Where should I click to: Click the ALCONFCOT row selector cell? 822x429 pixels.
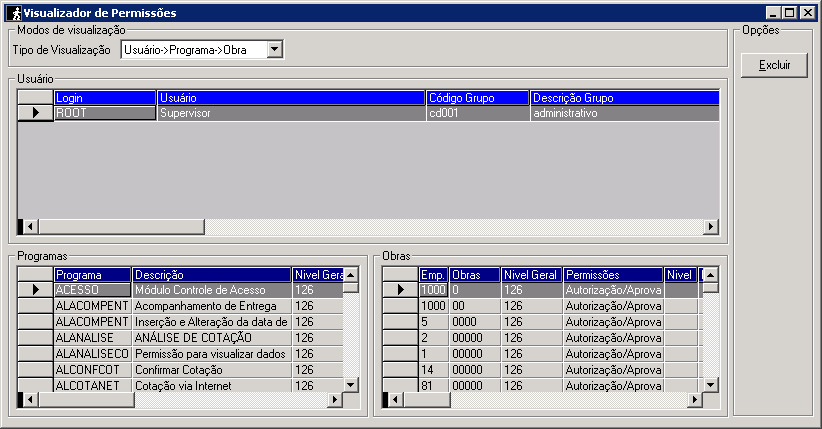[x=37, y=370]
